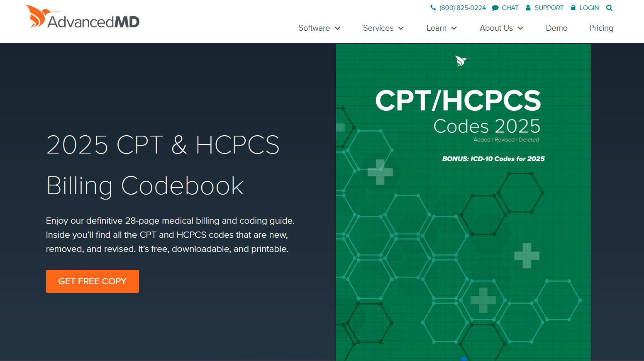Image resolution: width=644 pixels, height=361 pixels.
Task: Expand the Learn dropdown chevron
Action: [454, 28]
